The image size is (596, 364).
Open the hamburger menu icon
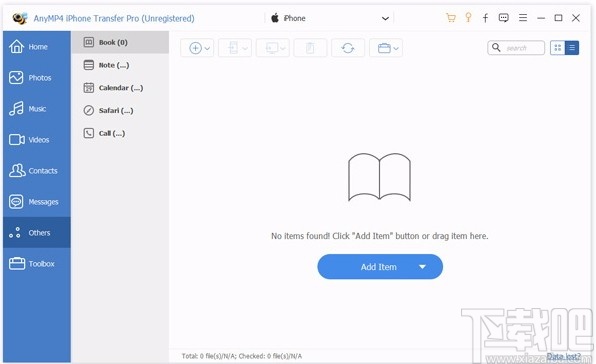[x=523, y=17]
